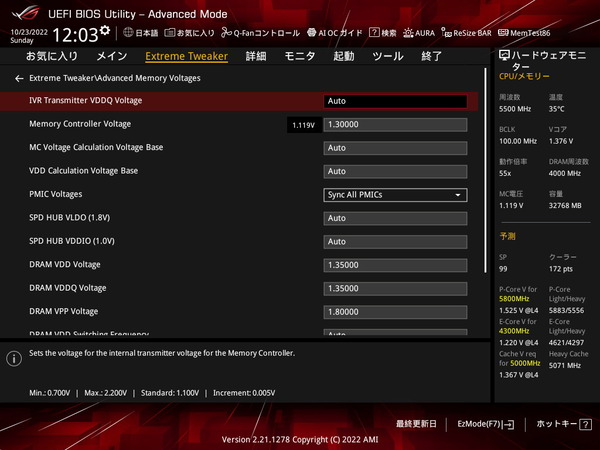Edit DRAM VPP Voltage 1.80000 field
Screen dimensions: 600x450
(x=395, y=312)
